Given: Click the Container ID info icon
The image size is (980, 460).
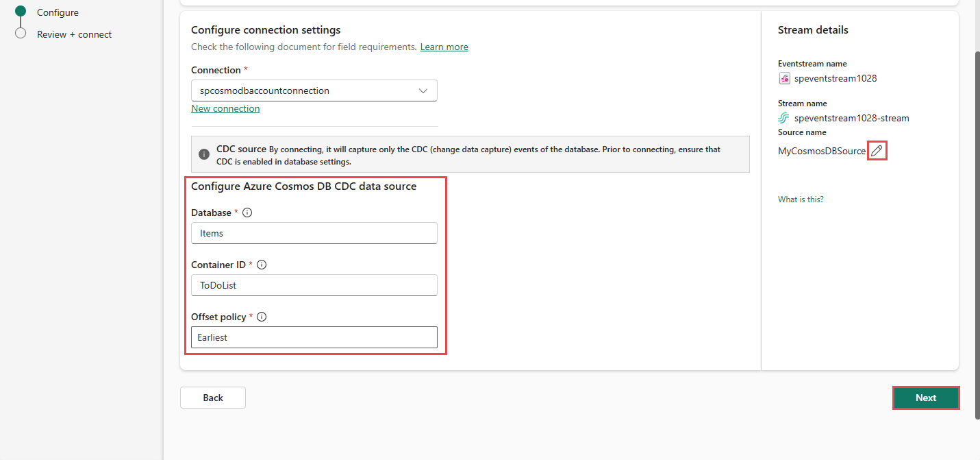Looking at the screenshot, I should 261,265.
